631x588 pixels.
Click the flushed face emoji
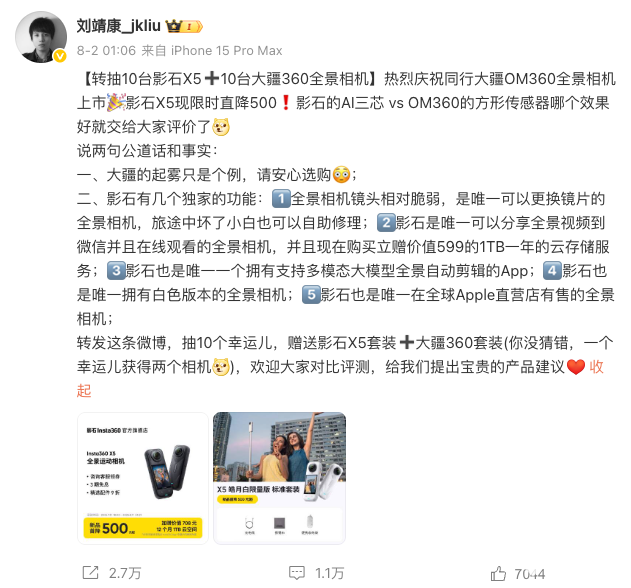341,175
